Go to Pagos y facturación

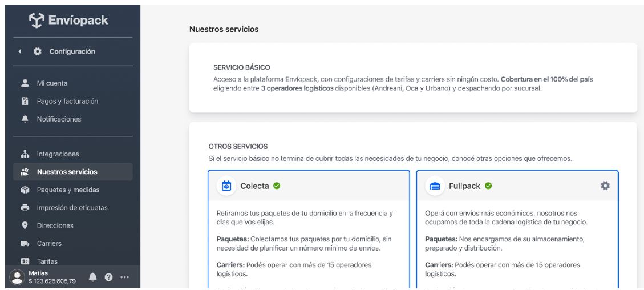pyautogui.click(x=72, y=101)
